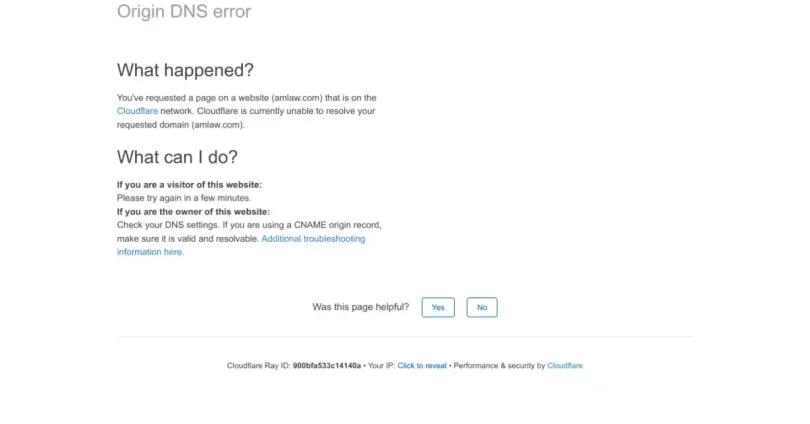Click the What happened? heading
Viewport: 810px width, 424px height.
point(185,70)
